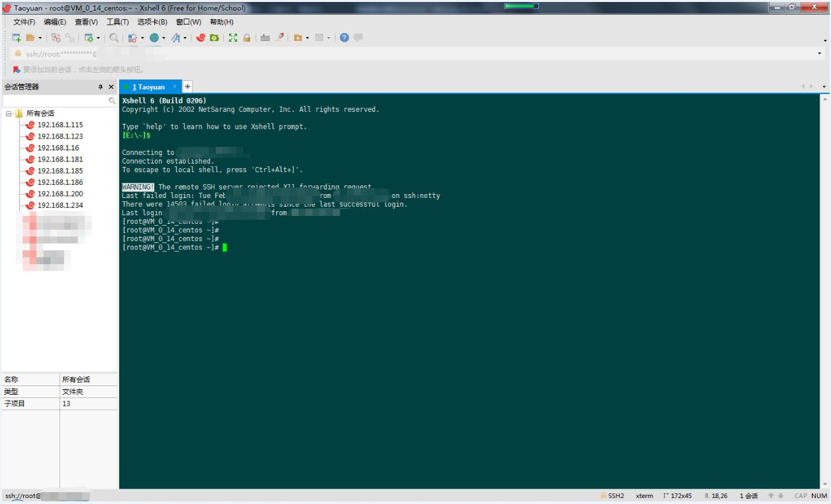
Task: Click the new folder plus toolbar icon
Action: (x=298, y=38)
